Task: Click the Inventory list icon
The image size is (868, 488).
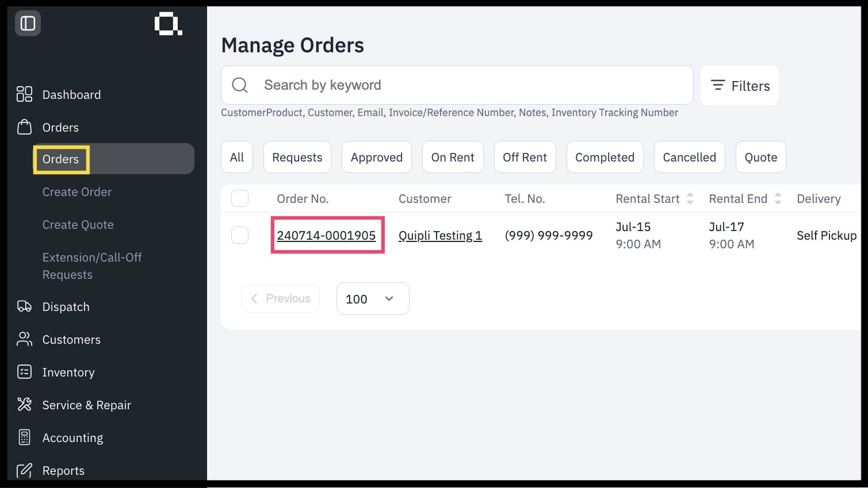Action: click(x=24, y=372)
